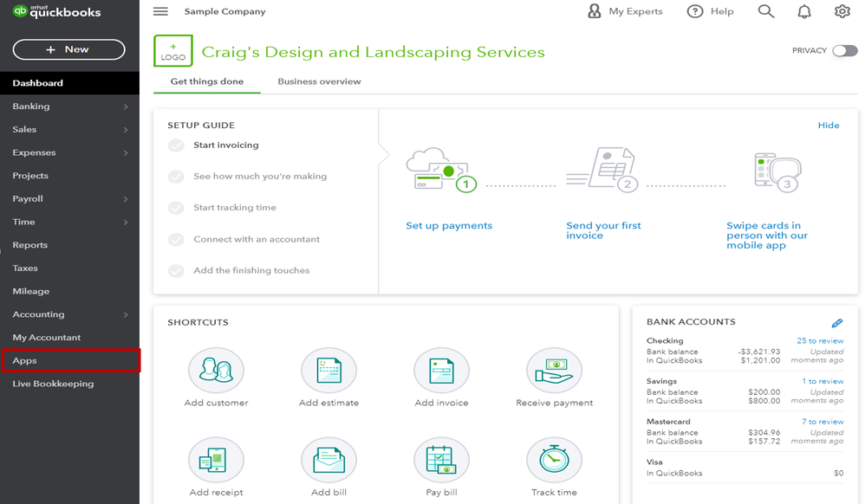This screenshot has width=865, height=504.
Task: Click the Mastercard account name
Action: click(668, 422)
